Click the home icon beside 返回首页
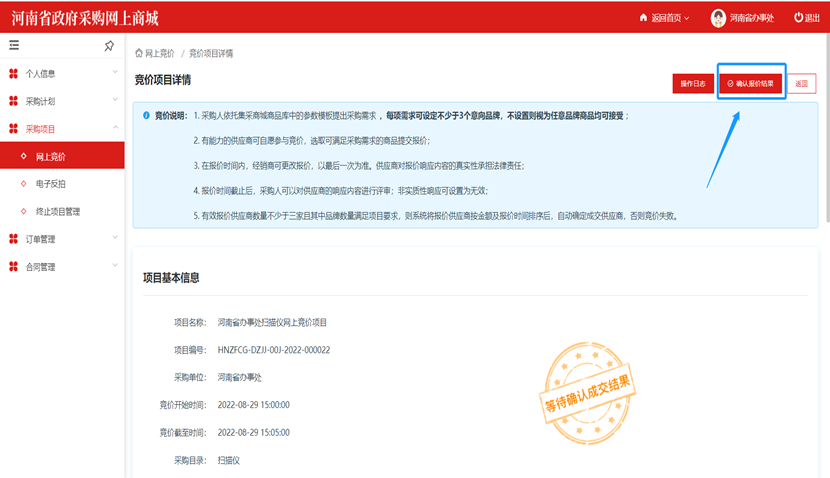The height and width of the screenshot is (478, 830). 643,17
